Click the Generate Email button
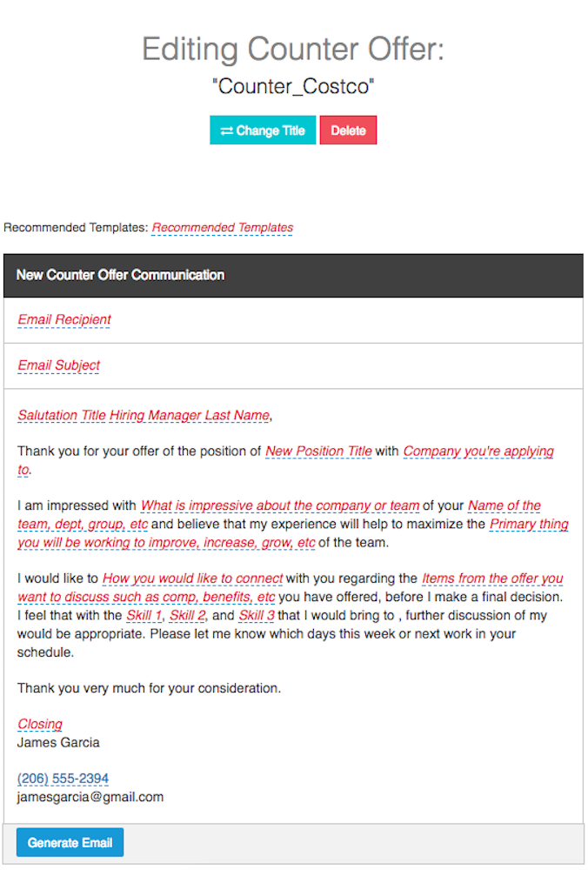Viewport: 588px width, 870px height. 70,843
